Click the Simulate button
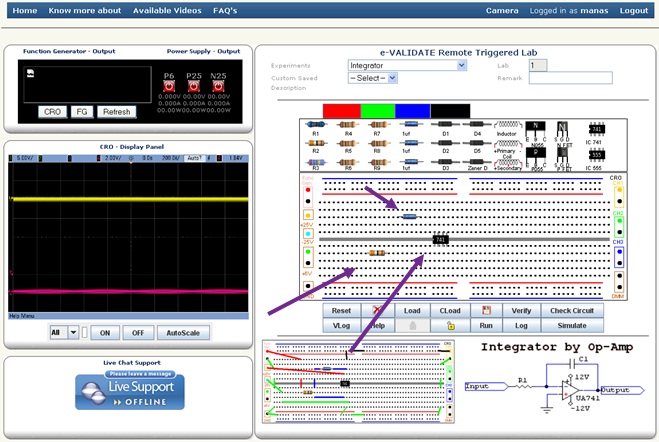Viewport: 659px width, 442px height. click(572, 326)
